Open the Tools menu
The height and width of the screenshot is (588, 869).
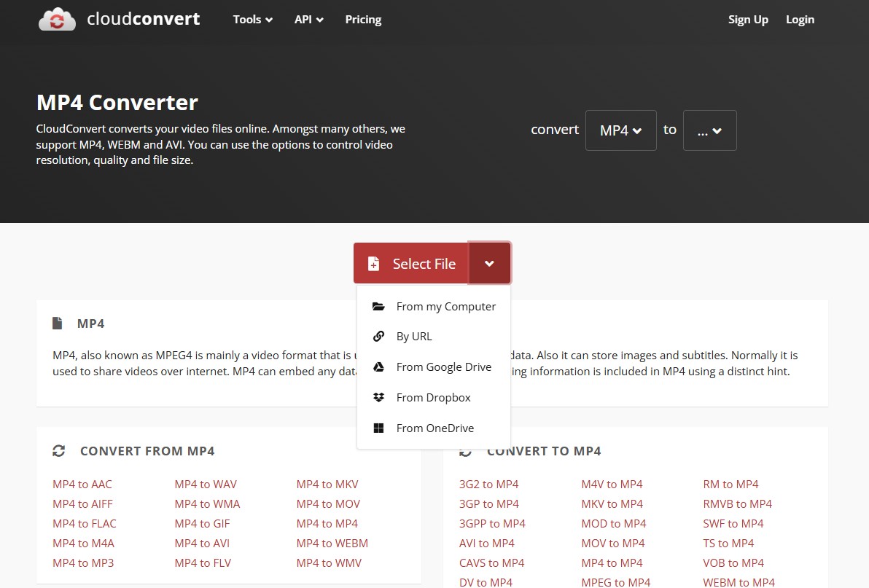click(x=252, y=20)
